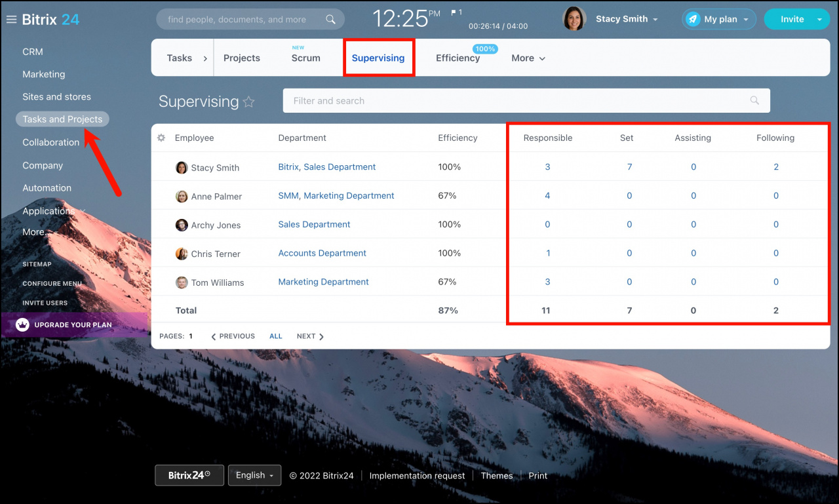Open Themes in the footer
This screenshot has width=839, height=504.
click(x=497, y=476)
